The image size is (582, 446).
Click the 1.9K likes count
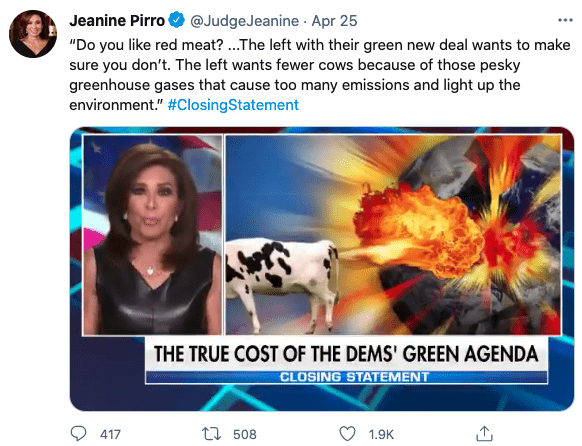click(381, 434)
